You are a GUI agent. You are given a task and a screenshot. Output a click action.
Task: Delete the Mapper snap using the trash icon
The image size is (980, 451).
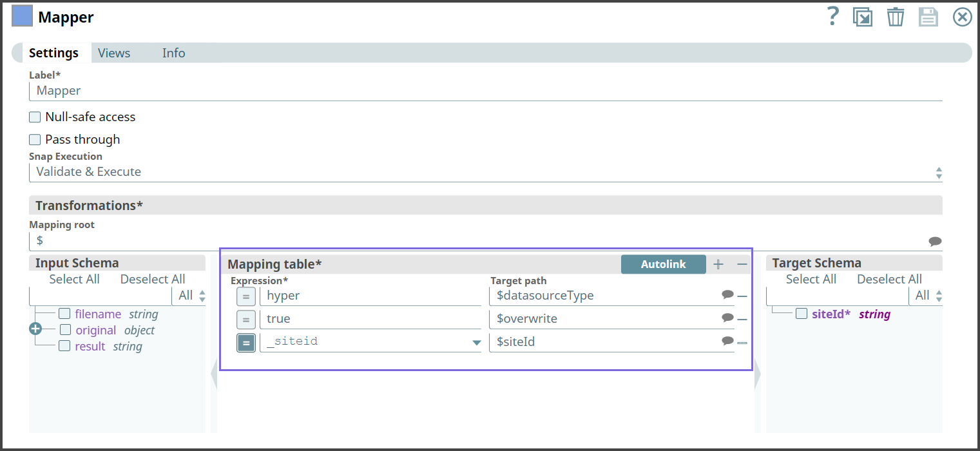pos(896,17)
